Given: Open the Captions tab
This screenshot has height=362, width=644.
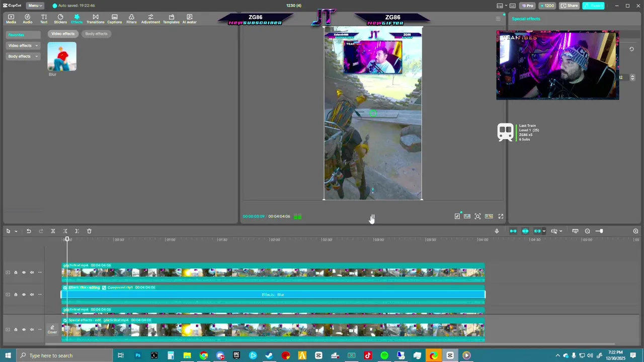Looking at the screenshot, I should pos(114,19).
